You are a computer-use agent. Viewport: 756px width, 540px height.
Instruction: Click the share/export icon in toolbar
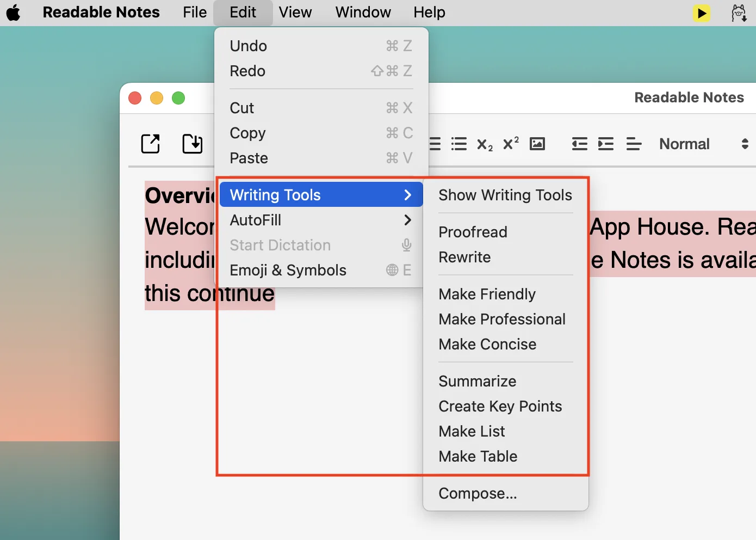(x=150, y=144)
